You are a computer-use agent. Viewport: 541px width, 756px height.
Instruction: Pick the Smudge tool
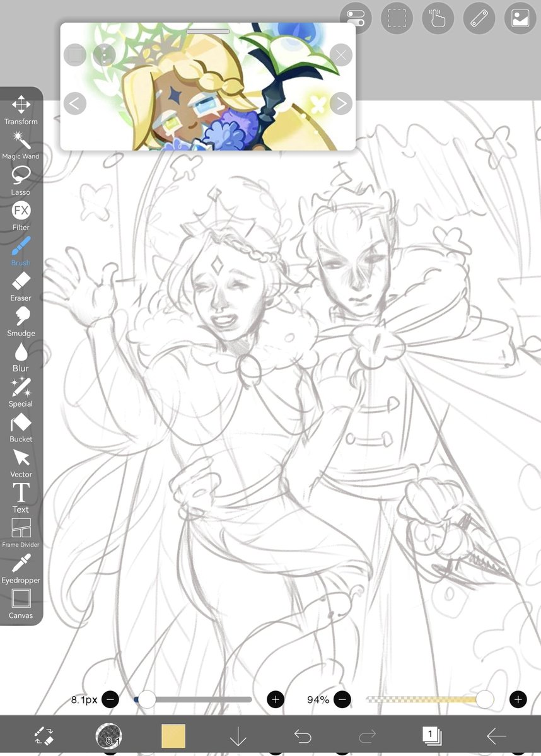click(x=21, y=322)
